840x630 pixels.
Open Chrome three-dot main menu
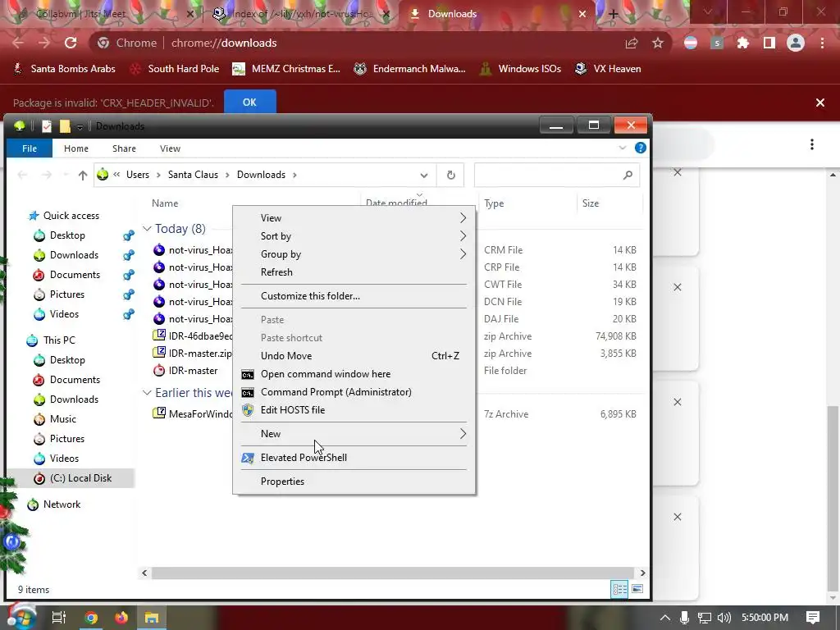click(x=822, y=43)
